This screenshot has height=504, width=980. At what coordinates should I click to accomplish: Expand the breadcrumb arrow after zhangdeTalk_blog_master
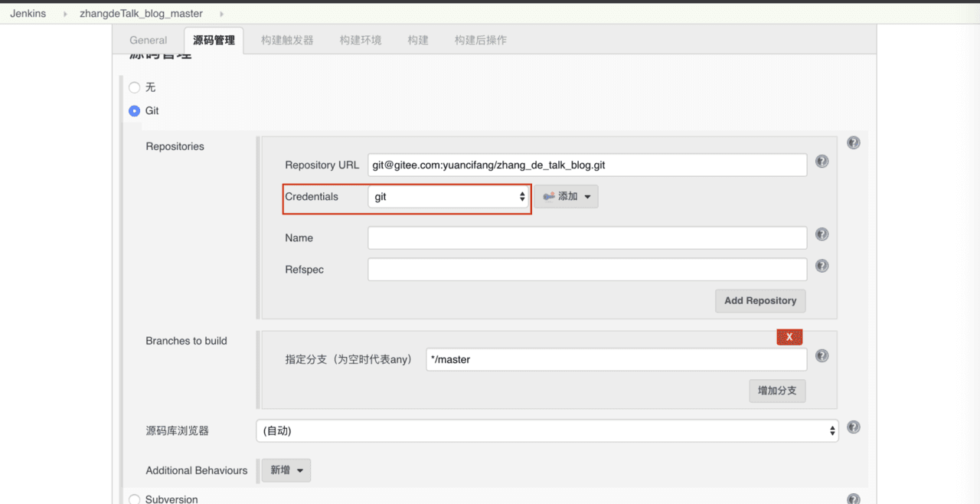(x=222, y=14)
